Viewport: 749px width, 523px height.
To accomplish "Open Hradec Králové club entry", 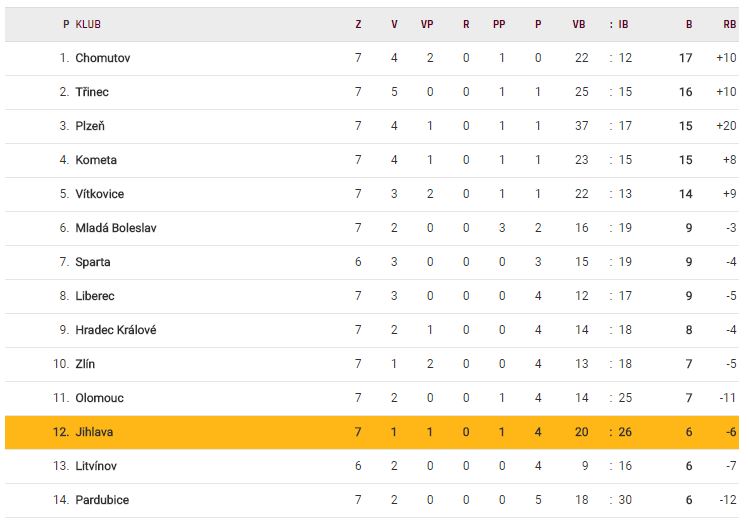I will coord(116,330).
